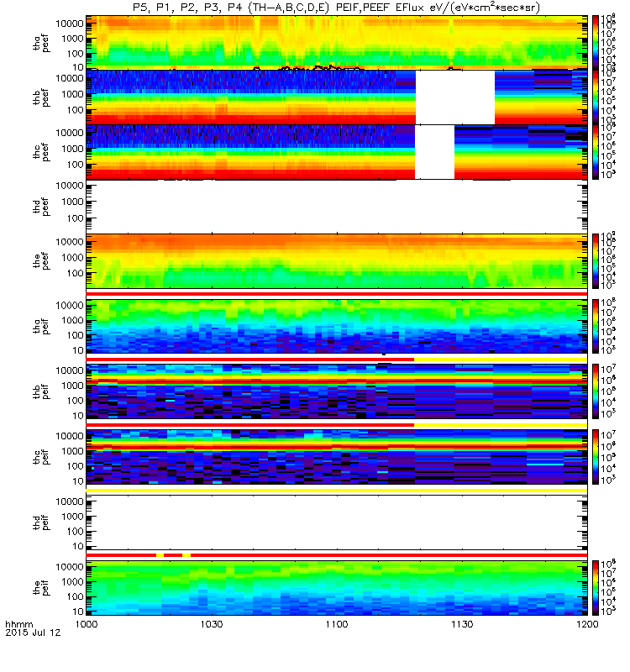Click the the peif ion spectrogram

tap(337, 588)
